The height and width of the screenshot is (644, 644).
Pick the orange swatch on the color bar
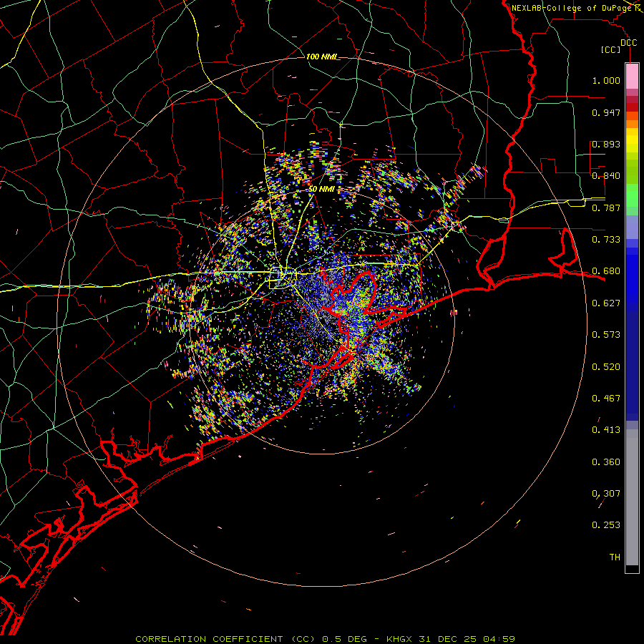pyautogui.click(x=632, y=124)
